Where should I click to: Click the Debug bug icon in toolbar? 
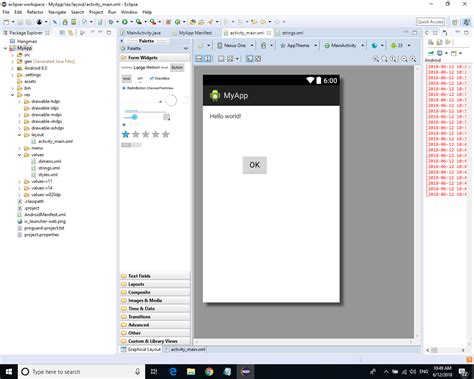point(111,22)
